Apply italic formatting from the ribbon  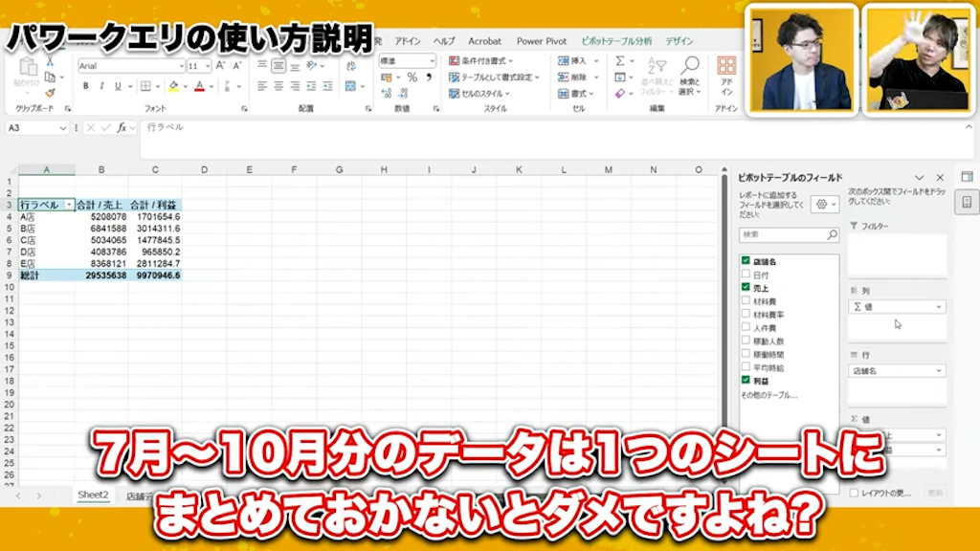pos(101,86)
